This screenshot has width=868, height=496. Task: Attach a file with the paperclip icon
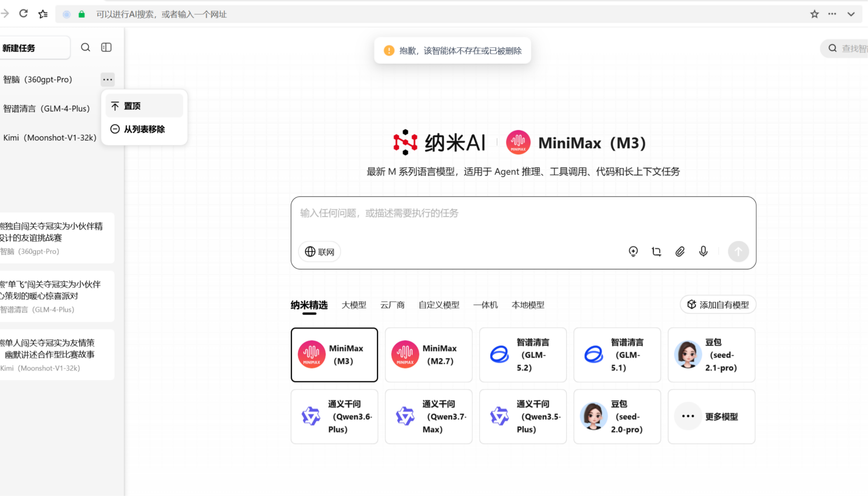pos(680,251)
